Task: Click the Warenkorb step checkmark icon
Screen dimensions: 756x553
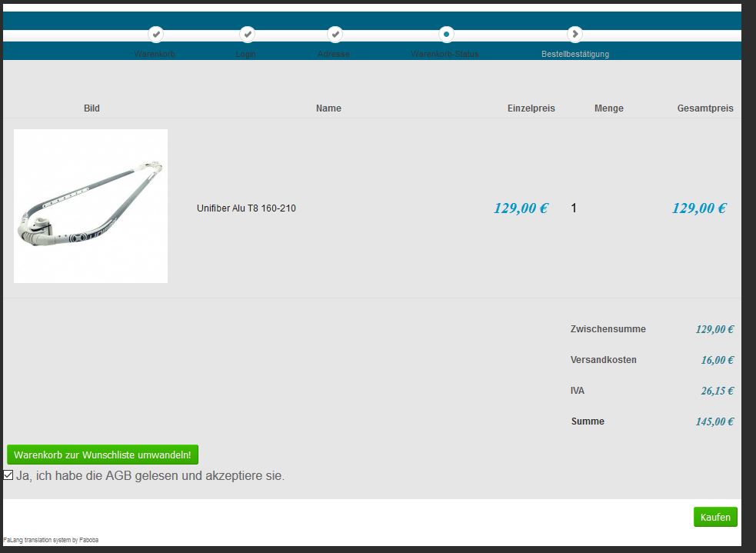Action: coord(155,35)
